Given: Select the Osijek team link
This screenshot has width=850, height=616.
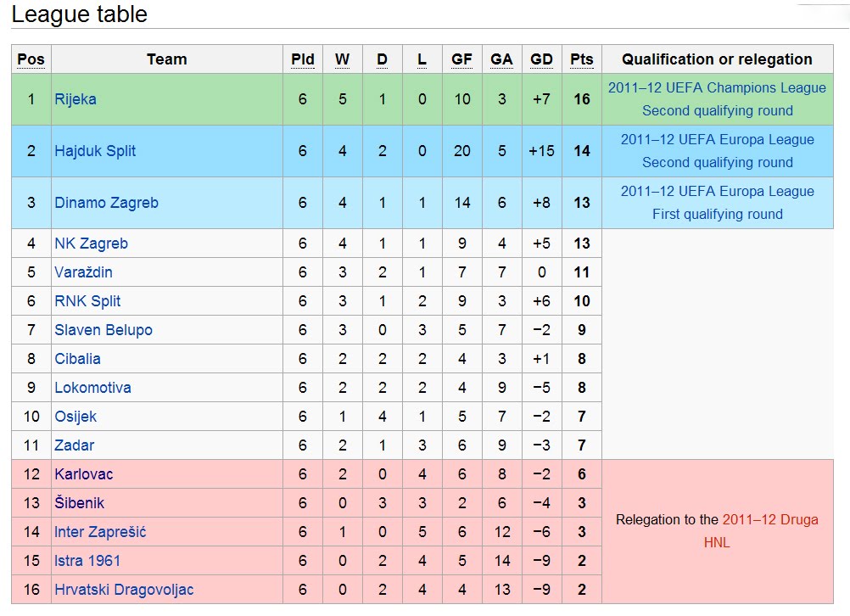Looking at the screenshot, I should 75,417.
